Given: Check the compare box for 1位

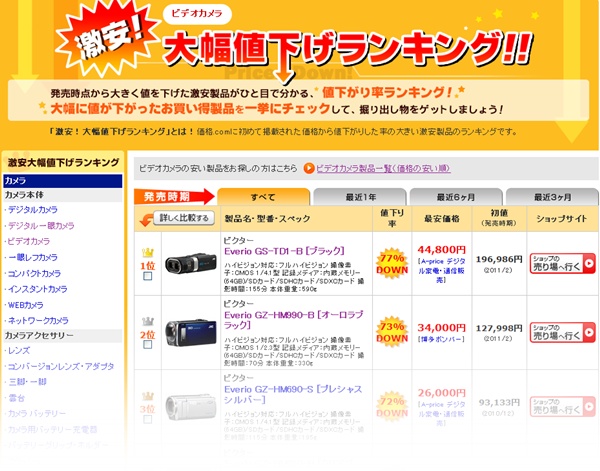Looking at the screenshot, I should 148,276.
